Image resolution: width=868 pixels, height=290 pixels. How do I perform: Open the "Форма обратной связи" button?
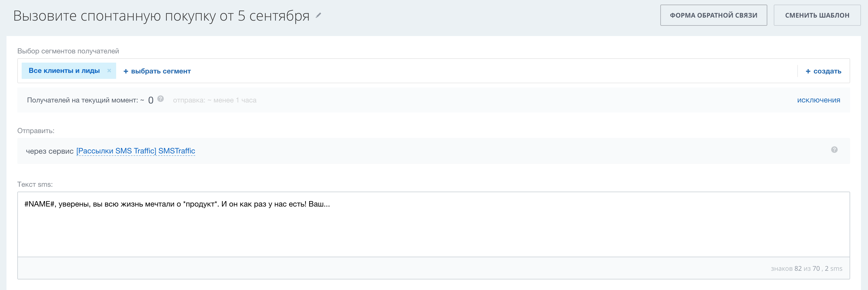(x=713, y=15)
